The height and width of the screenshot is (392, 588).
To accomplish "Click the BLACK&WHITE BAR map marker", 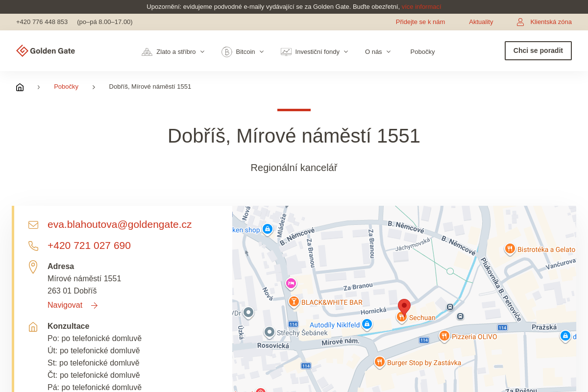I will (x=294, y=301).
